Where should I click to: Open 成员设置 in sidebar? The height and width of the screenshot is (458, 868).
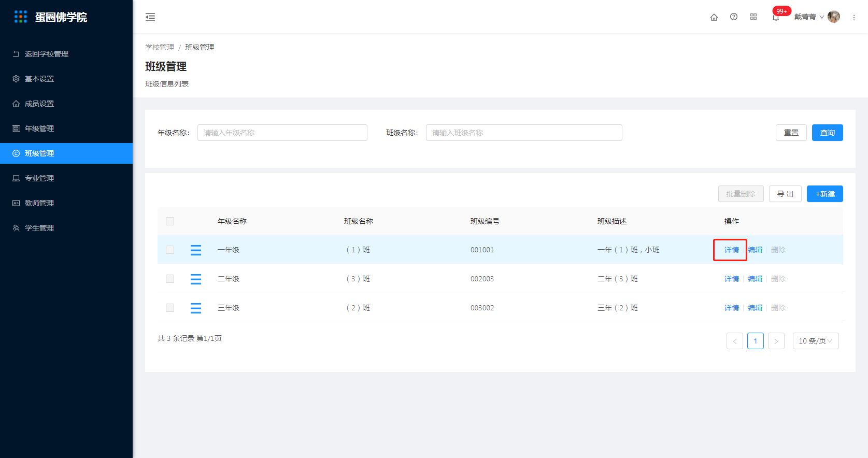click(66, 104)
